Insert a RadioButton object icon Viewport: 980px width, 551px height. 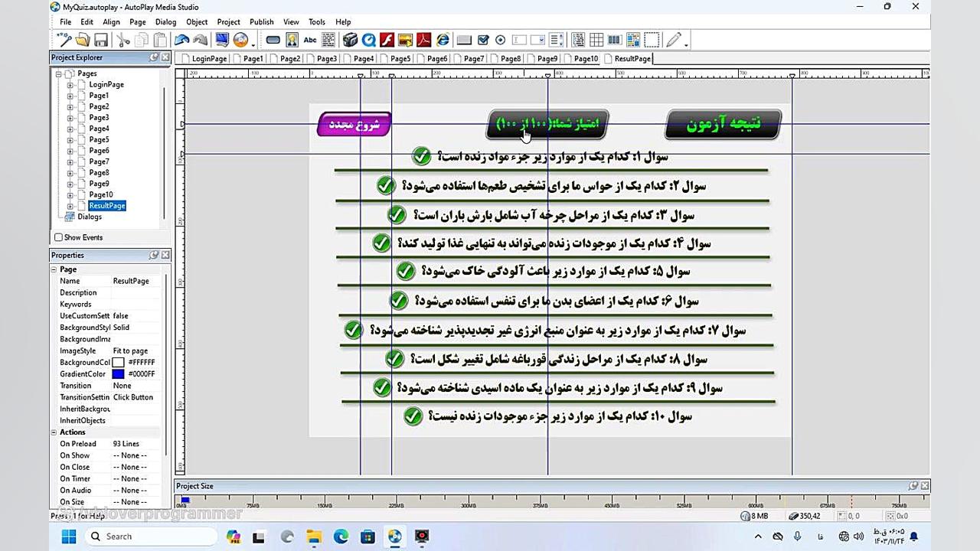pos(500,40)
